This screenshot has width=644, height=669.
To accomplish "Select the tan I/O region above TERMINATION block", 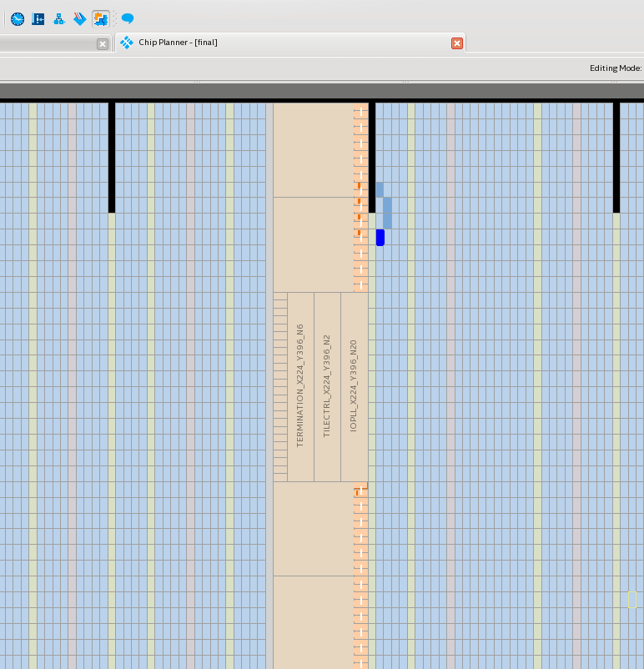I will coord(313,244).
